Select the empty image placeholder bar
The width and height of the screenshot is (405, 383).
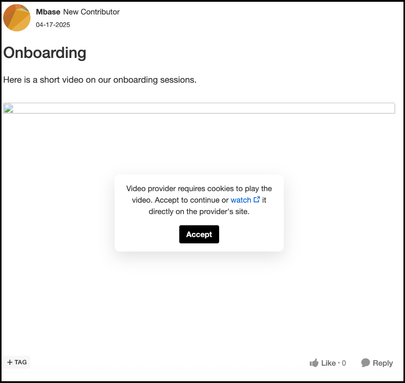(x=199, y=108)
